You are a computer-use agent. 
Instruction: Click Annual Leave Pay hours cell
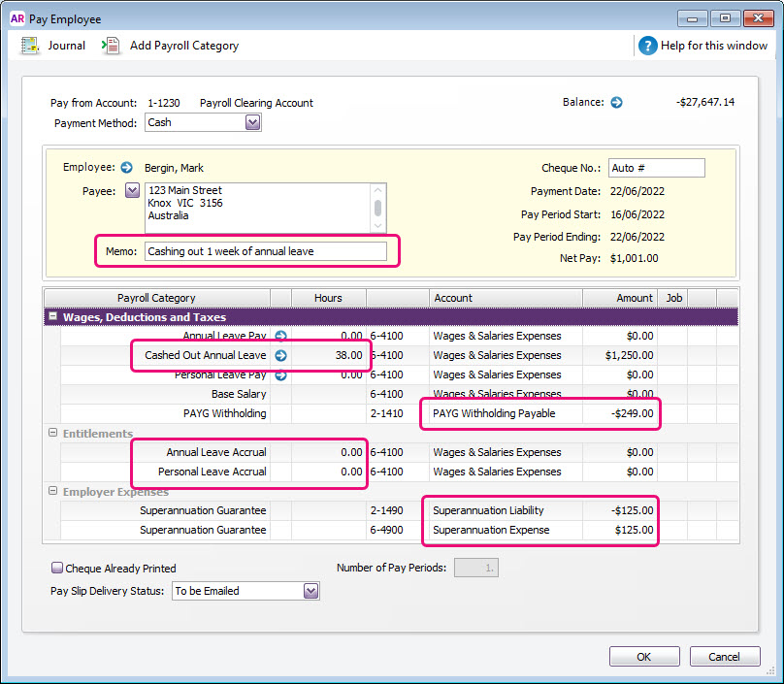(329, 336)
